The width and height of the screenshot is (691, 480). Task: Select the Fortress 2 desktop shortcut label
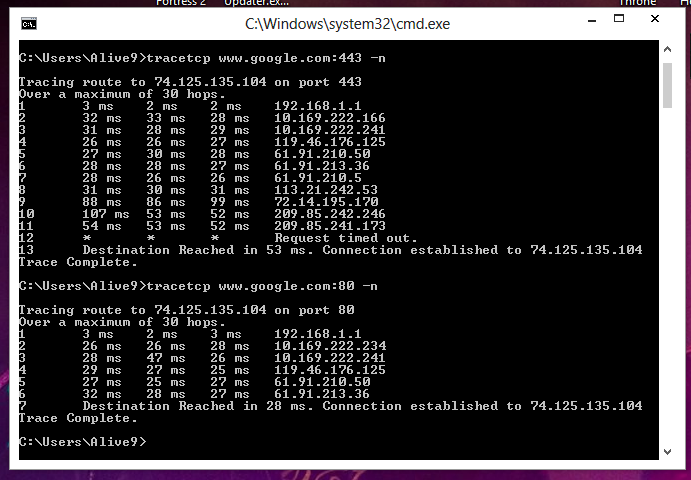click(181, 3)
